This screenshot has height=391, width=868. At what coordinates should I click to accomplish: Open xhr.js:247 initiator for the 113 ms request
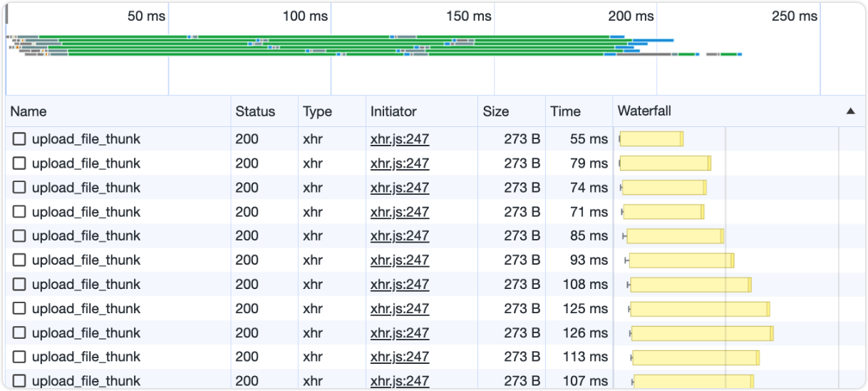pyautogui.click(x=400, y=357)
